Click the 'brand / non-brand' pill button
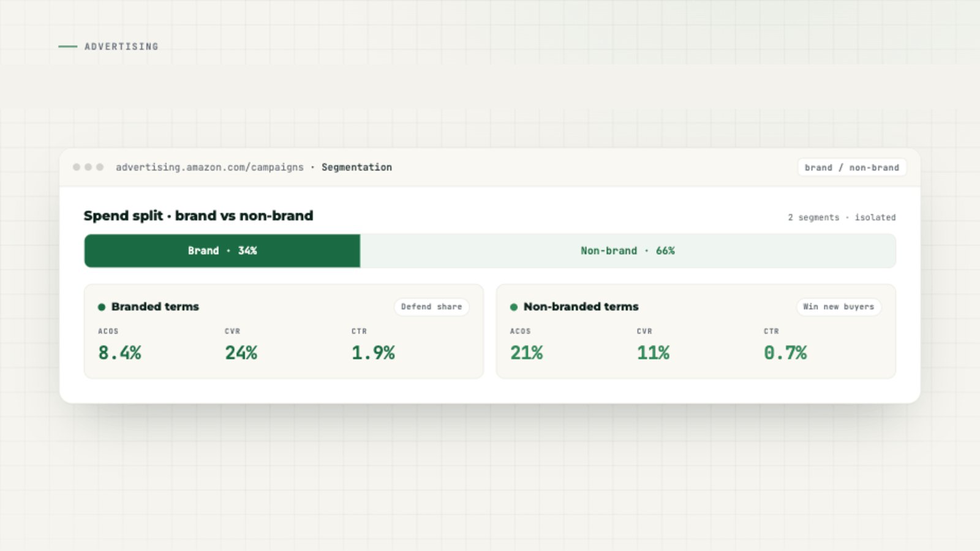Screen dimensions: 980x551 click(852, 167)
